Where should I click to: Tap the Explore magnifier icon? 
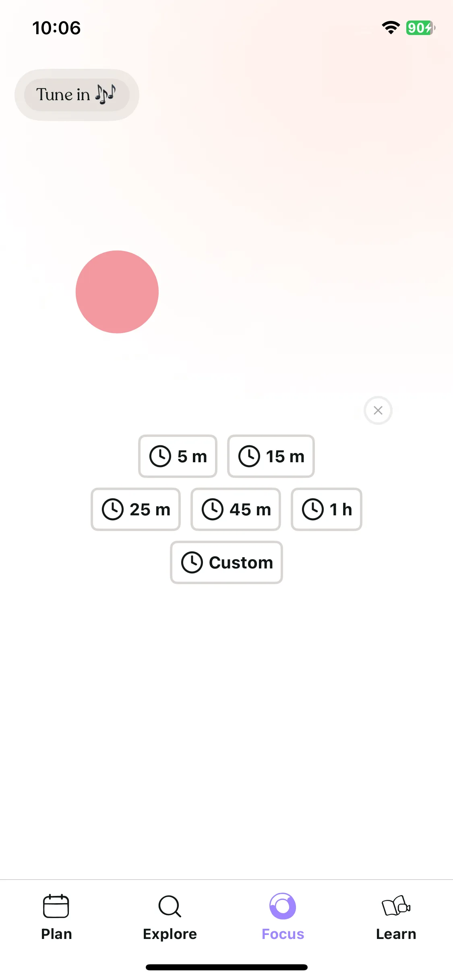pos(170,906)
